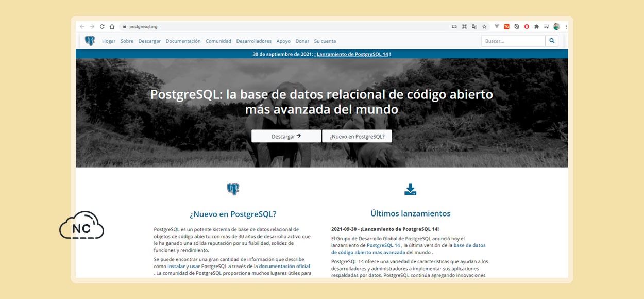Click the cast/send to devices icon

454,26
